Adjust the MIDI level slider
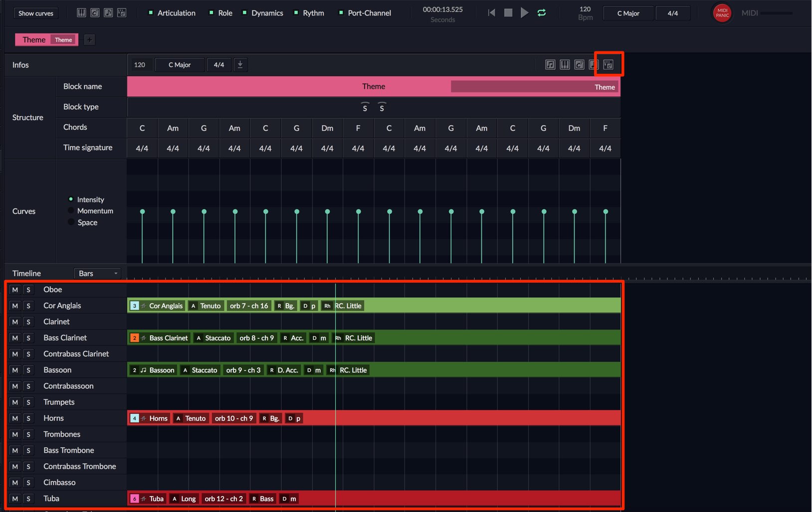Image resolution: width=812 pixels, height=512 pixels. pos(777,13)
